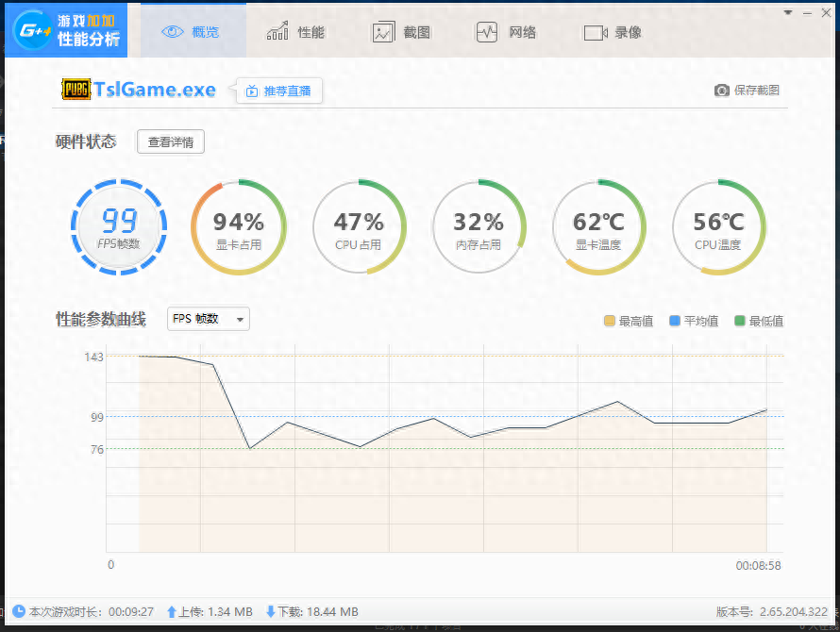Click the 内存占用 32% gauge
Image resolution: width=840 pixels, height=632 pixels.
pyautogui.click(x=479, y=226)
